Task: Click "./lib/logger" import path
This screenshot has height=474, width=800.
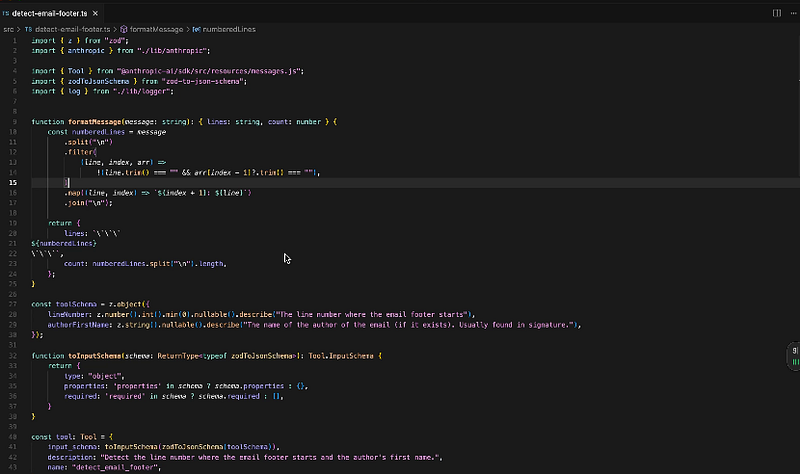Action: pyautogui.click(x=143, y=91)
